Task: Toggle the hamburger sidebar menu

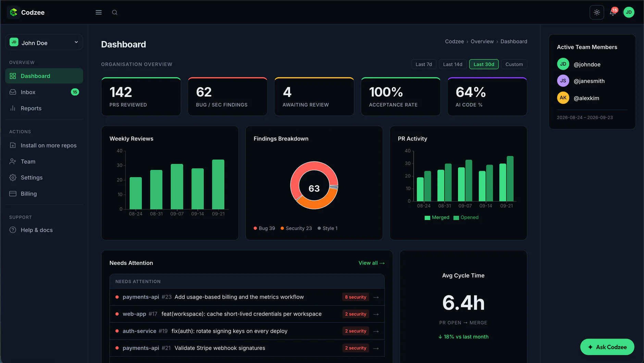Action: pyautogui.click(x=99, y=12)
